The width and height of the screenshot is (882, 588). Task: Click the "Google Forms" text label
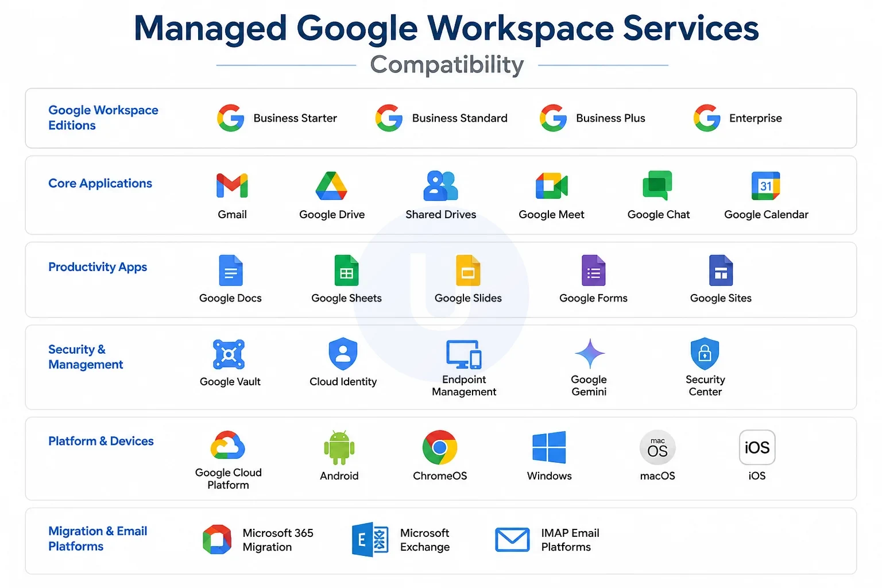click(x=593, y=299)
